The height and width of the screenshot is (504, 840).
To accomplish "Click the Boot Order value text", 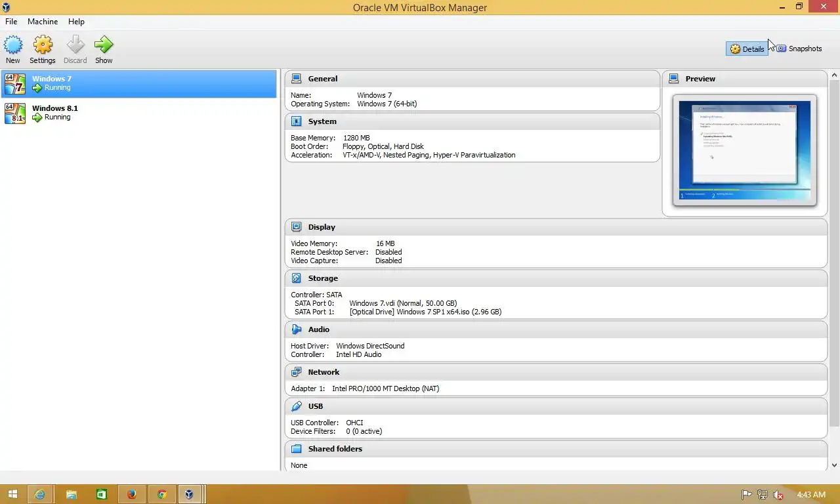I will pos(383,146).
